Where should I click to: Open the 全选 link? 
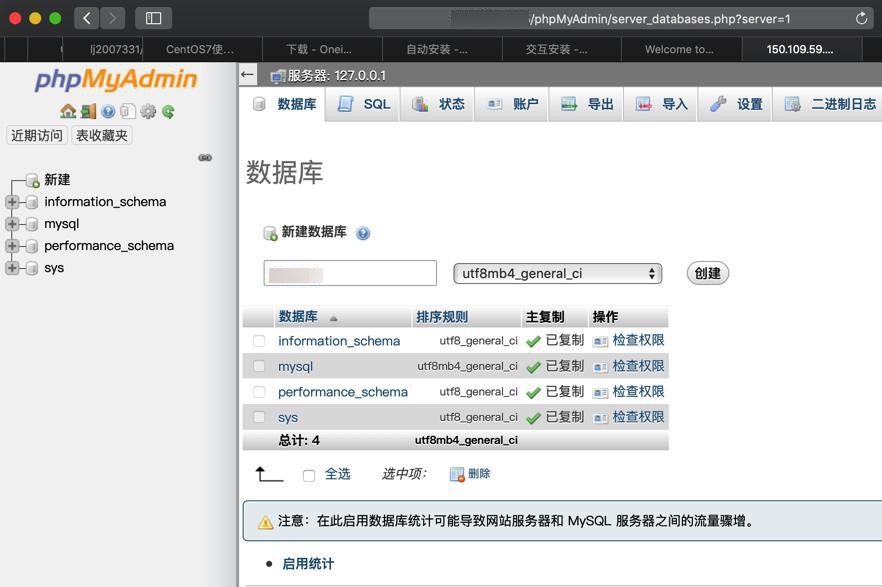point(338,474)
